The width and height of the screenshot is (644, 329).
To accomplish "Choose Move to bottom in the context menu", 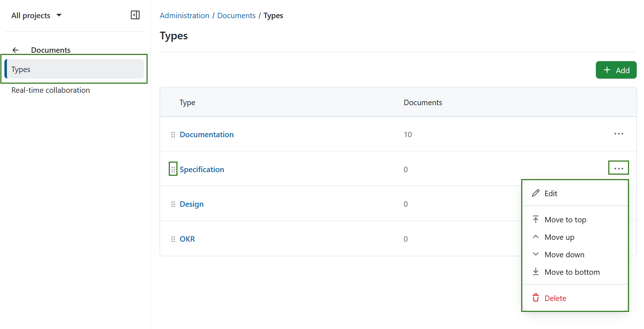I will click(x=572, y=272).
